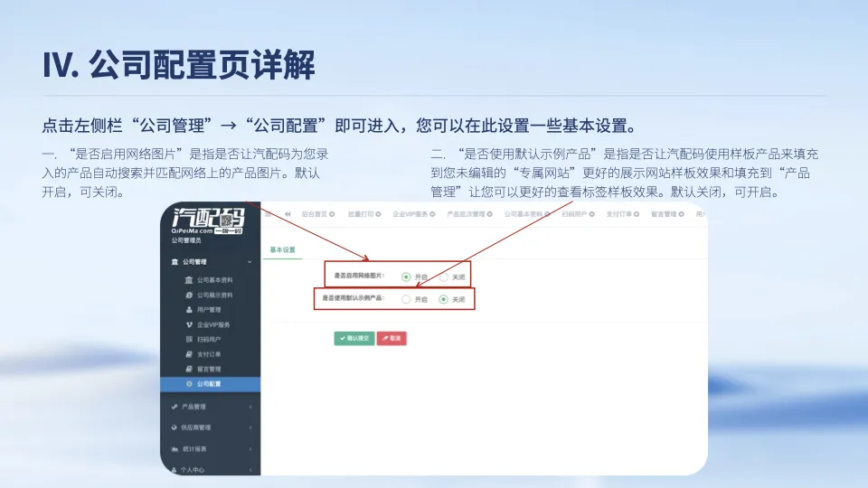Close the 产品批次管理 tab via its x icon

[489, 214]
